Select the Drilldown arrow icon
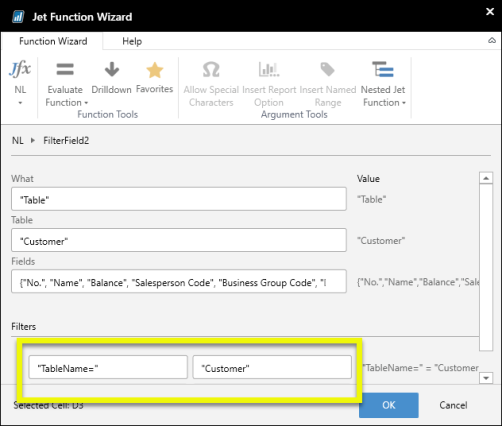Screen dimensions: 502x426 (x=112, y=69)
